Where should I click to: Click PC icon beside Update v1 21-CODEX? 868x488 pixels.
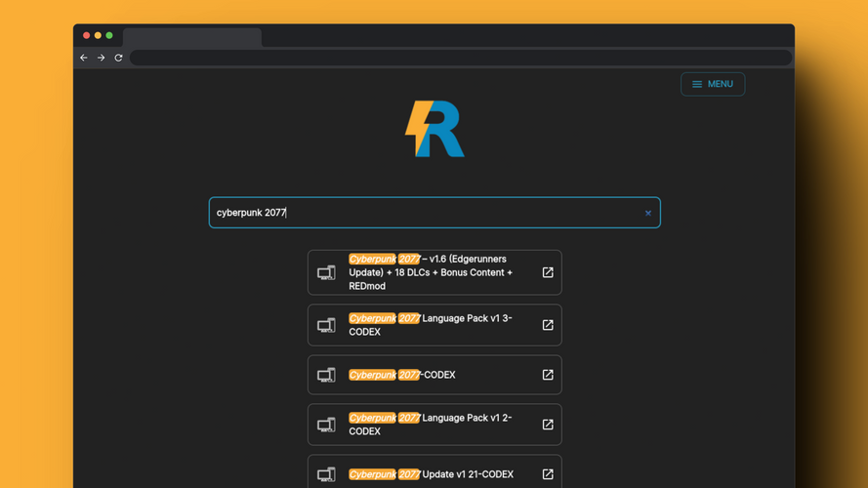pos(327,474)
